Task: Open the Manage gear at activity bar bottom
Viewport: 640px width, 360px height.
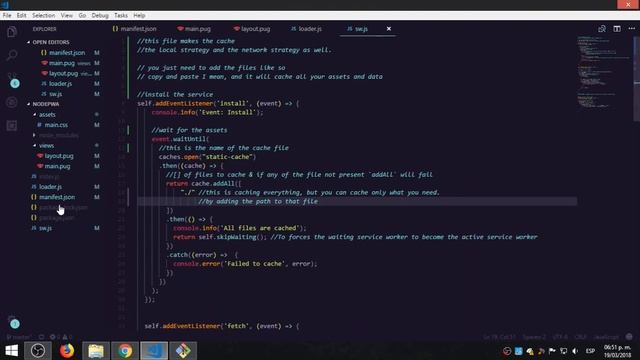Action: [x=13, y=322]
